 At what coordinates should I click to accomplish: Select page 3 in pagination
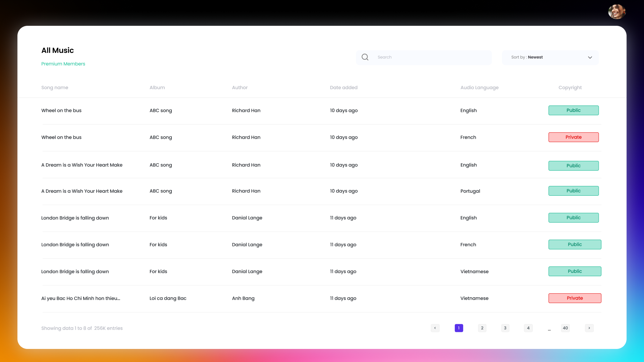(x=505, y=328)
